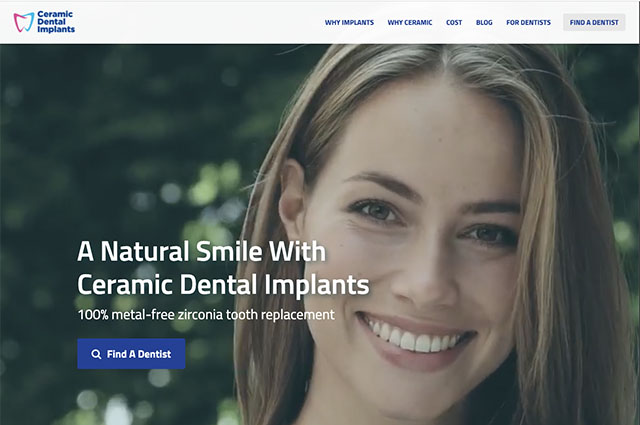Click the Ceramic Dental Implants headline line
The height and width of the screenshot is (425, 640).
223,284
